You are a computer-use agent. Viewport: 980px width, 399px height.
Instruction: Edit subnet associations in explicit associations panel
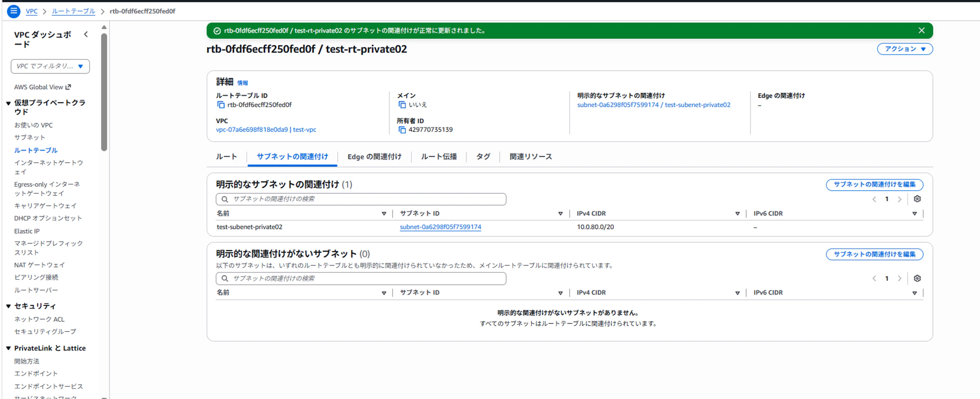[x=875, y=185]
